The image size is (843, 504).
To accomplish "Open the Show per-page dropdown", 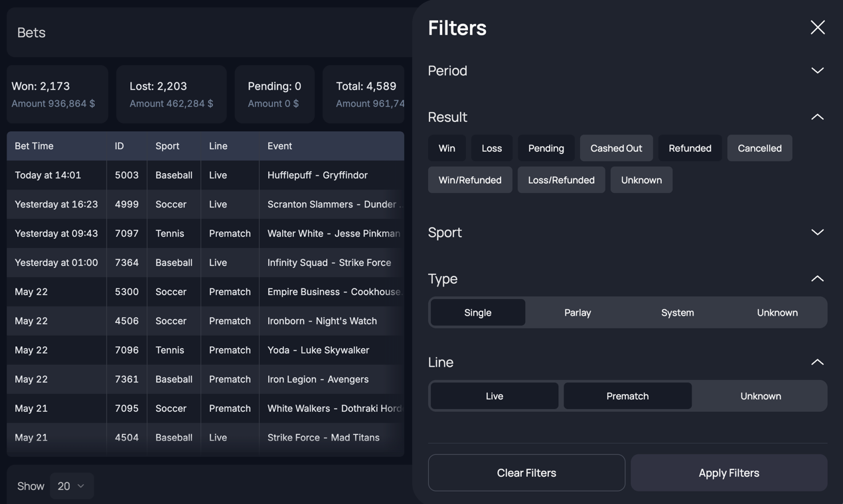I will point(72,485).
